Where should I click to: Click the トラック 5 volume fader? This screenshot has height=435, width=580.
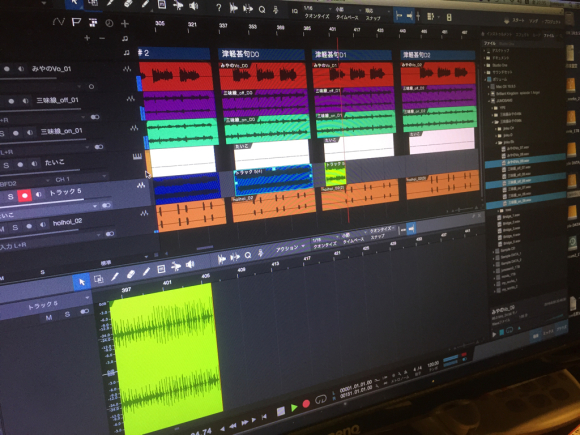point(55,200)
